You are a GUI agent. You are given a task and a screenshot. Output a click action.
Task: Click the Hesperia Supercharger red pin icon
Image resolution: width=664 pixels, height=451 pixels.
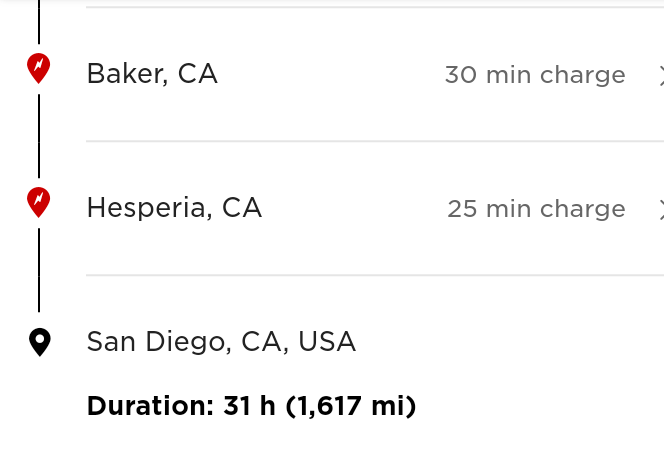click(38, 201)
